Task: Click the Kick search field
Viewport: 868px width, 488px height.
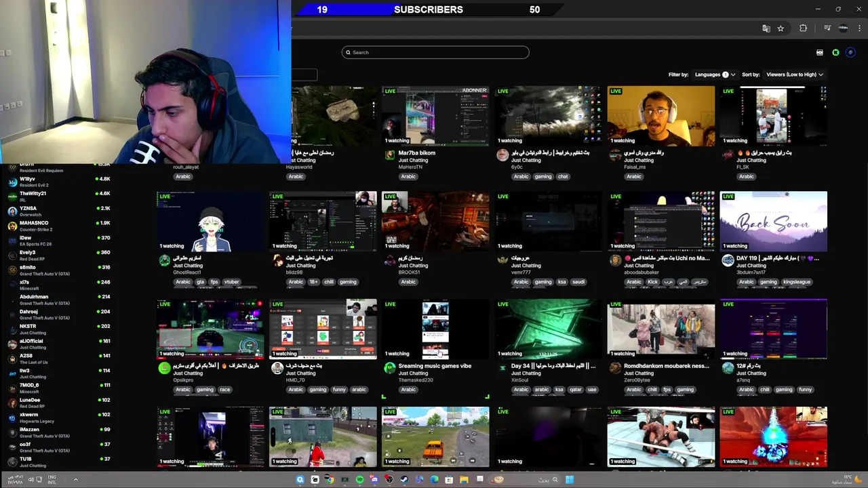Action: 435,52
